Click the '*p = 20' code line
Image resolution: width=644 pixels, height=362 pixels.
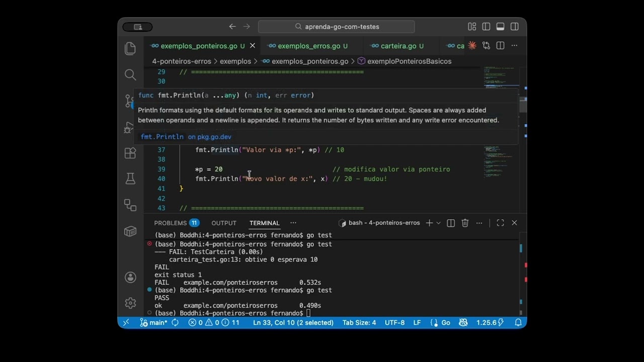(209, 169)
